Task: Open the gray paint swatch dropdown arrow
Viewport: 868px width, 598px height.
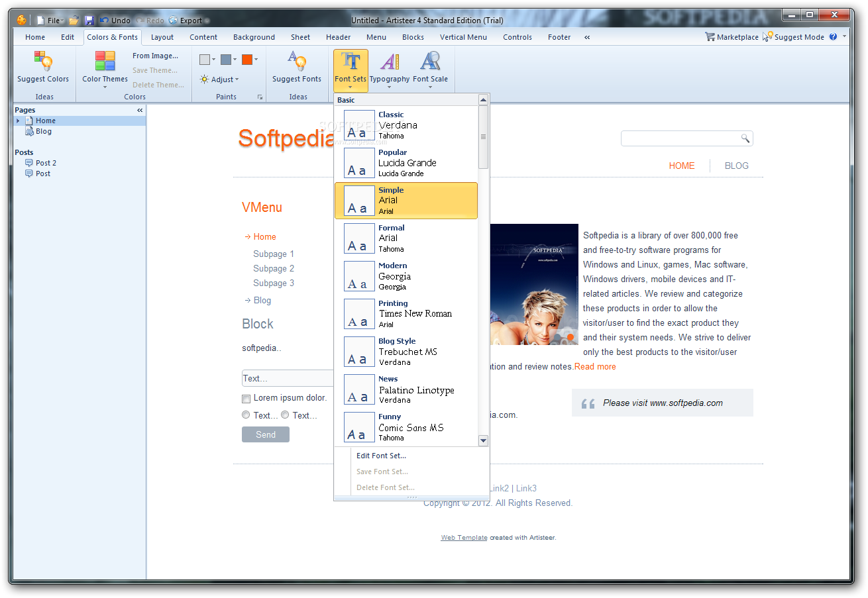Action: (x=213, y=60)
